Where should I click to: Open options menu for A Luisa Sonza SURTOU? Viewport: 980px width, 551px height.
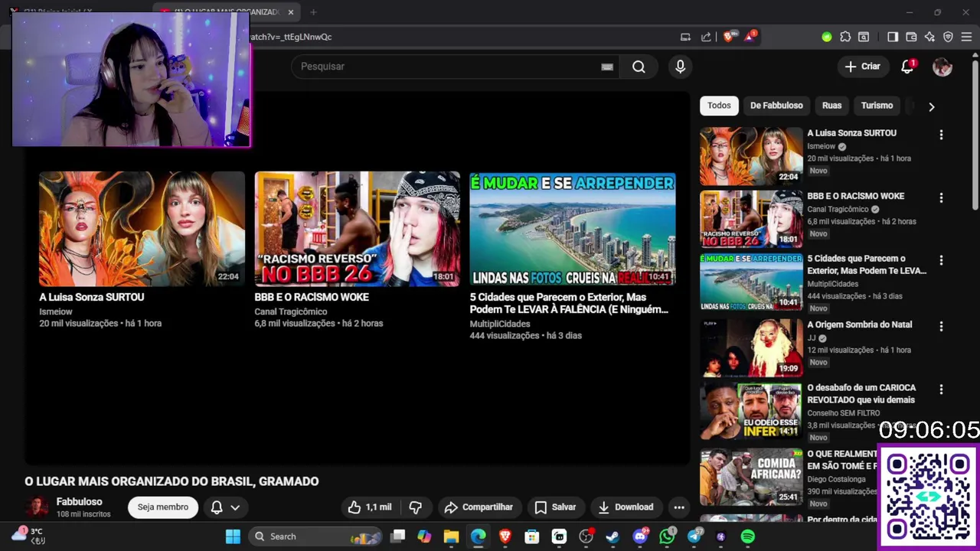pyautogui.click(x=941, y=135)
